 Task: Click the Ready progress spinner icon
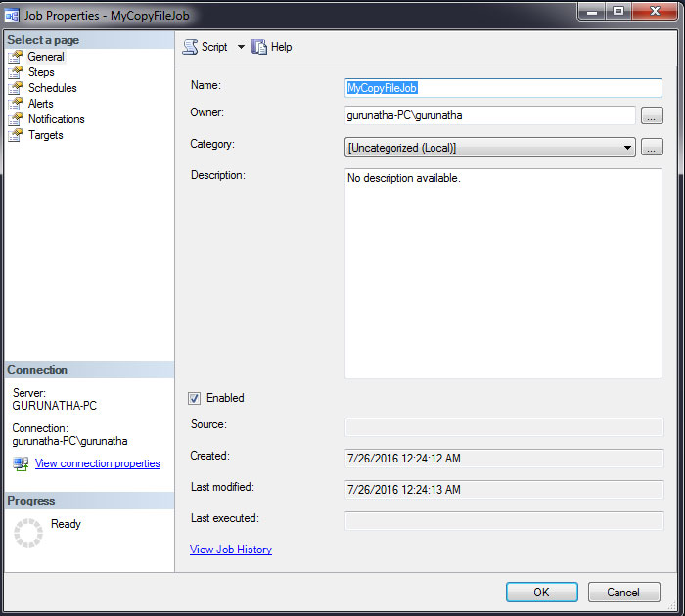click(28, 533)
